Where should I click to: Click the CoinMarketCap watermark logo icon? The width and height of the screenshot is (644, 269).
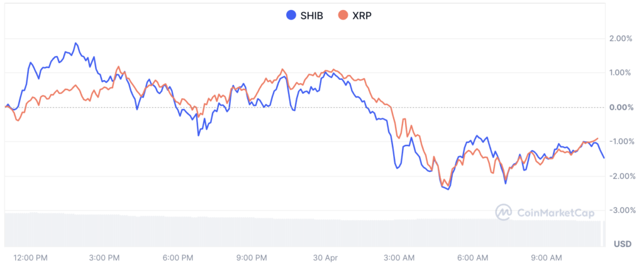(503, 213)
